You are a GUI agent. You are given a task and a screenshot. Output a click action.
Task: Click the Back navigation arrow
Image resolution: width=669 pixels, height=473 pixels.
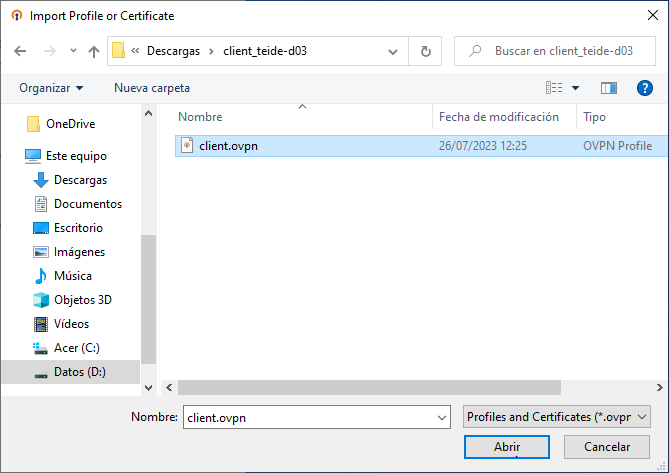(x=20, y=51)
